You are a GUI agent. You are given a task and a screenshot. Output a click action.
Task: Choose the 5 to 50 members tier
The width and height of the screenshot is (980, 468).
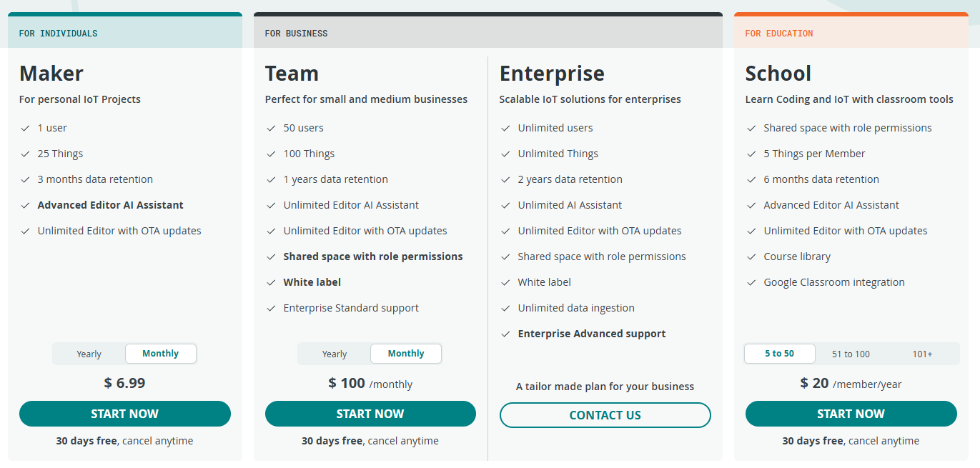779,354
